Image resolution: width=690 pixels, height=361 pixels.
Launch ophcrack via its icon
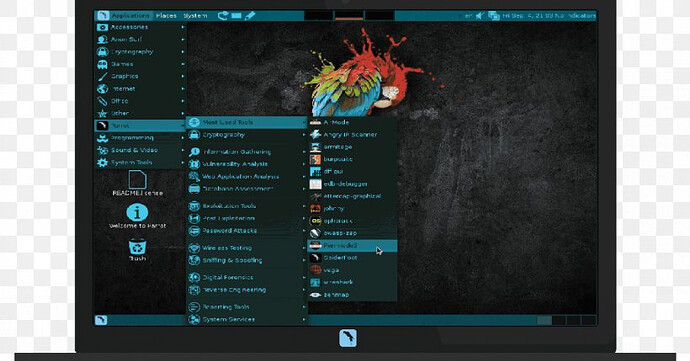click(x=315, y=221)
